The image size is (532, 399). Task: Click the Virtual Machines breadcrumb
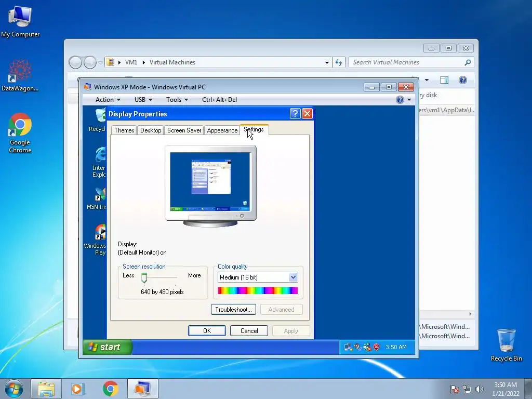click(172, 62)
